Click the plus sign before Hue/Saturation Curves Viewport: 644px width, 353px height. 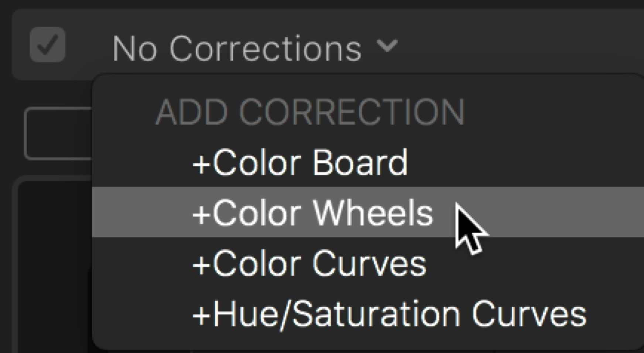pyautogui.click(x=201, y=316)
